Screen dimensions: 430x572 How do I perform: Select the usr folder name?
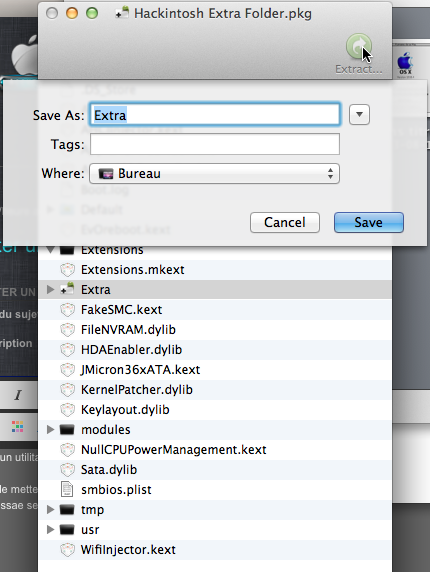tap(90, 530)
